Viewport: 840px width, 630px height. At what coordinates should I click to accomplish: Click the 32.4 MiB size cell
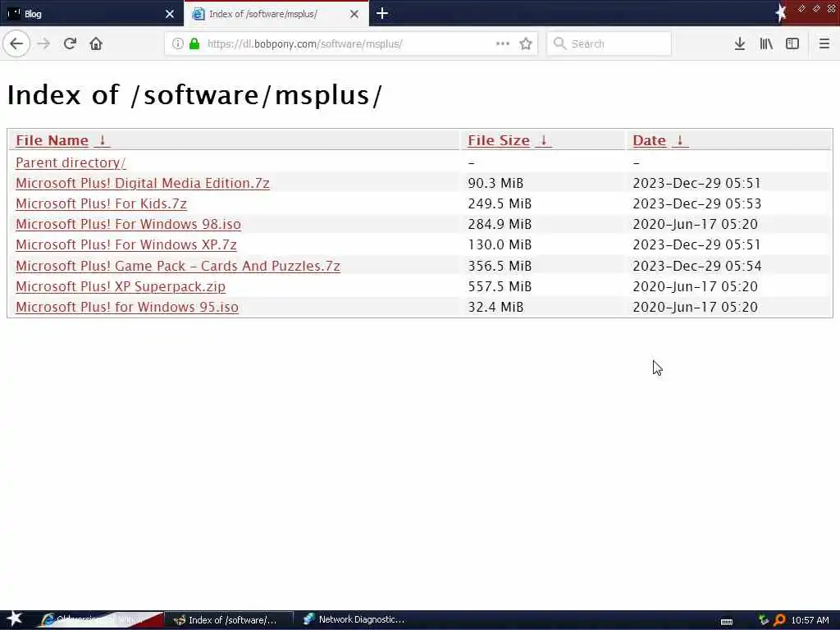tap(495, 307)
